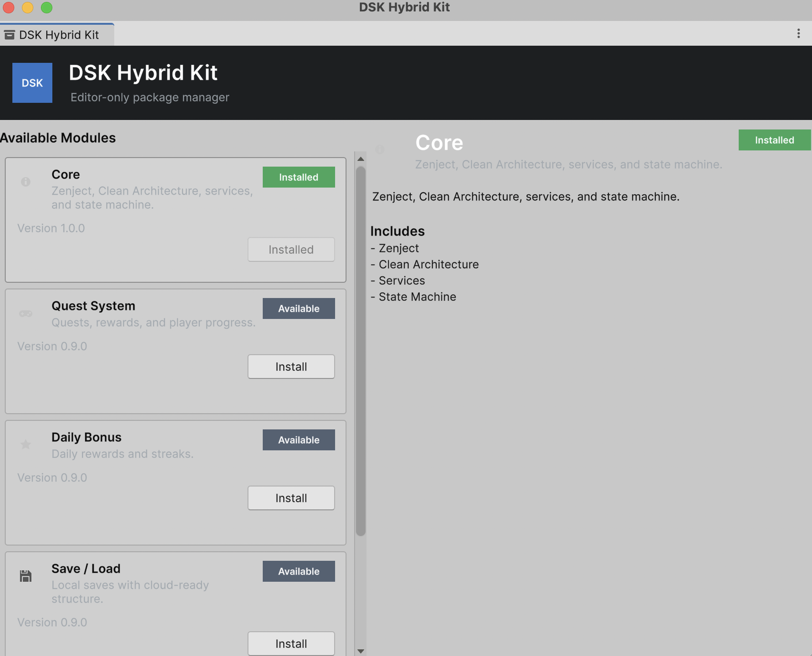
Task: Click Version 0.9.0 under Daily Bonus
Action: click(52, 477)
